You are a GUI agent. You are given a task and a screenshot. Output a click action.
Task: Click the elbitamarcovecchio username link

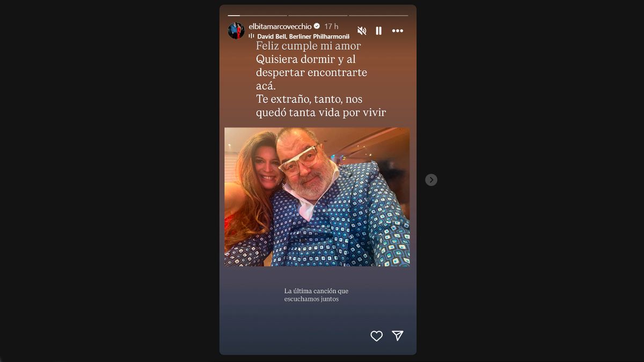point(280,26)
